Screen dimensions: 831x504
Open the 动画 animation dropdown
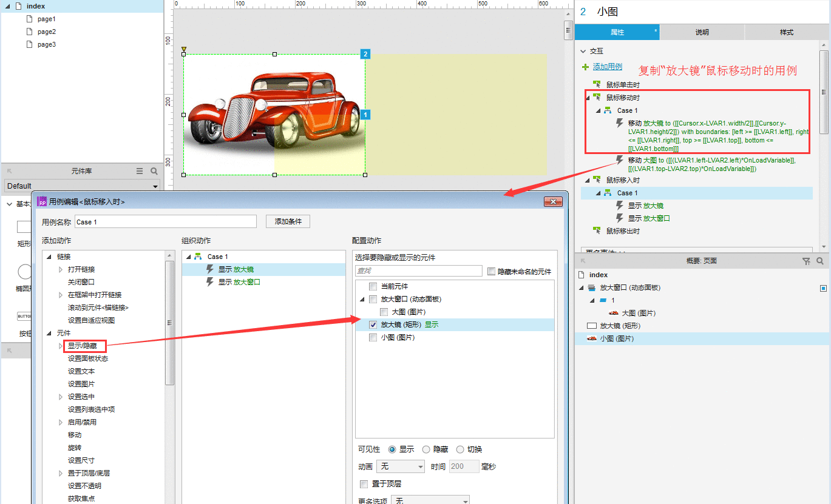pos(401,466)
